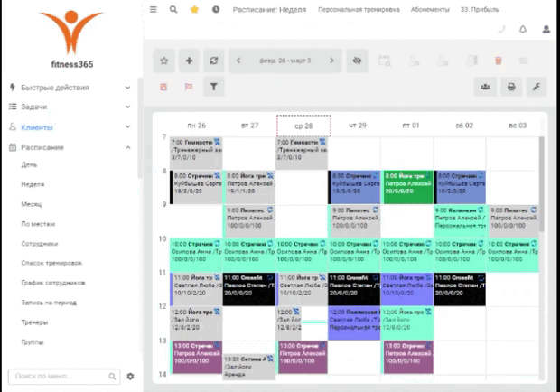Open user profile icon
This screenshot has width=560, height=392.
point(546,29)
